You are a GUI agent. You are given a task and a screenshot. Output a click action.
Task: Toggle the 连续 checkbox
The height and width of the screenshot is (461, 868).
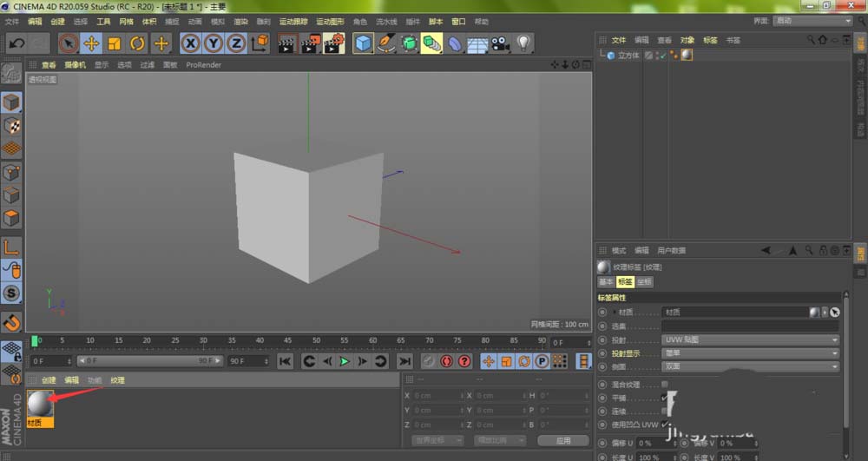click(665, 411)
